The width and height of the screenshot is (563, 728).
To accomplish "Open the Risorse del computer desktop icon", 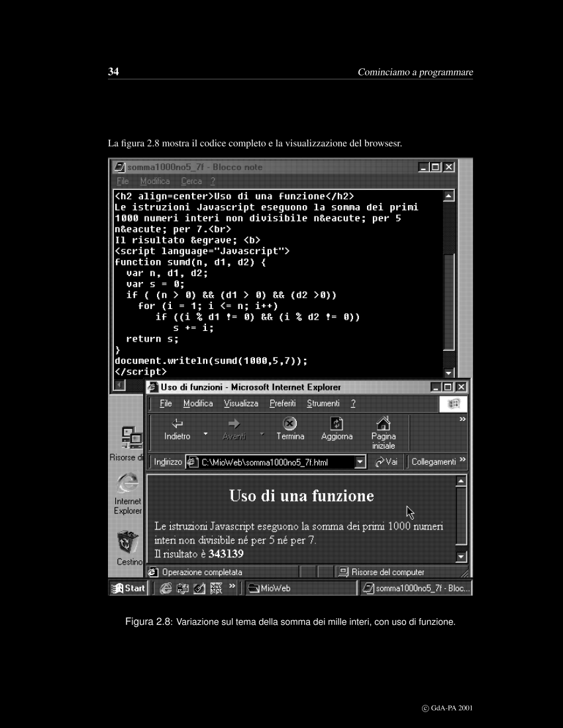I will (x=130, y=437).
